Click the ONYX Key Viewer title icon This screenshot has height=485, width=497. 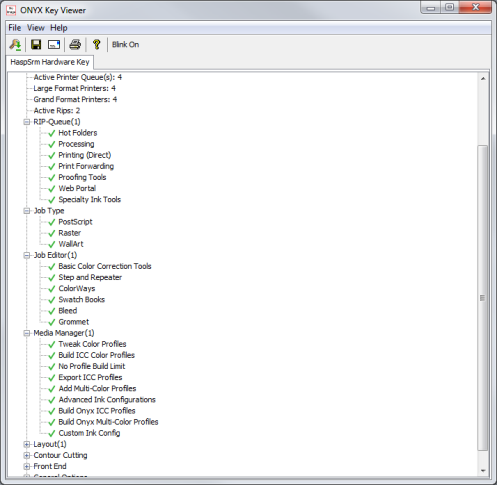[11, 10]
